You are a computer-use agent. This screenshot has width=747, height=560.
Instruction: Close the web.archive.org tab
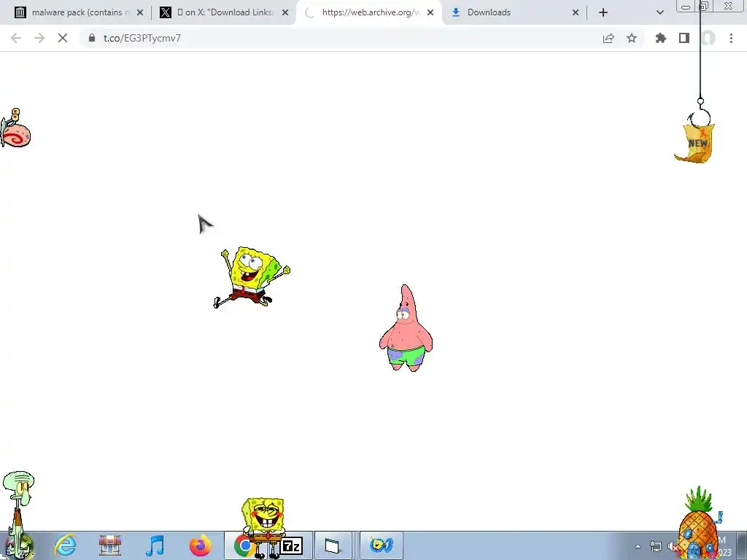pos(430,13)
